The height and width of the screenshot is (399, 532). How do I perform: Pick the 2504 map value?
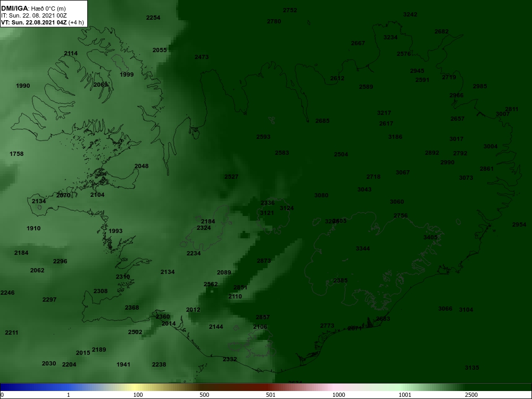pyautogui.click(x=341, y=154)
